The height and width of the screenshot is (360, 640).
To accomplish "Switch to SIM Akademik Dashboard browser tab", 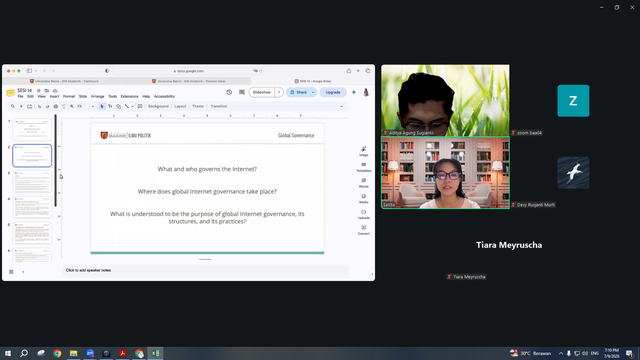I will (x=64, y=81).
